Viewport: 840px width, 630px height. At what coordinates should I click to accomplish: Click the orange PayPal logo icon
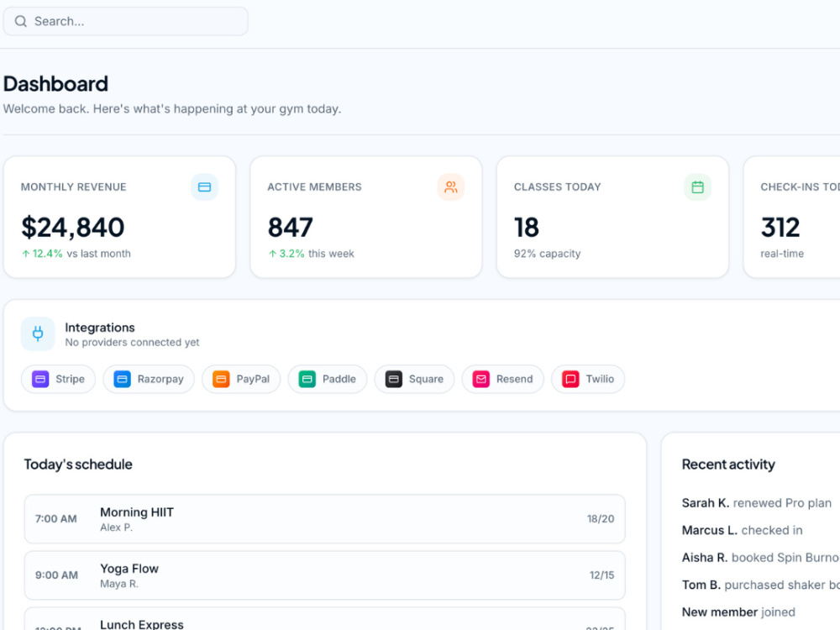(221, 379)
